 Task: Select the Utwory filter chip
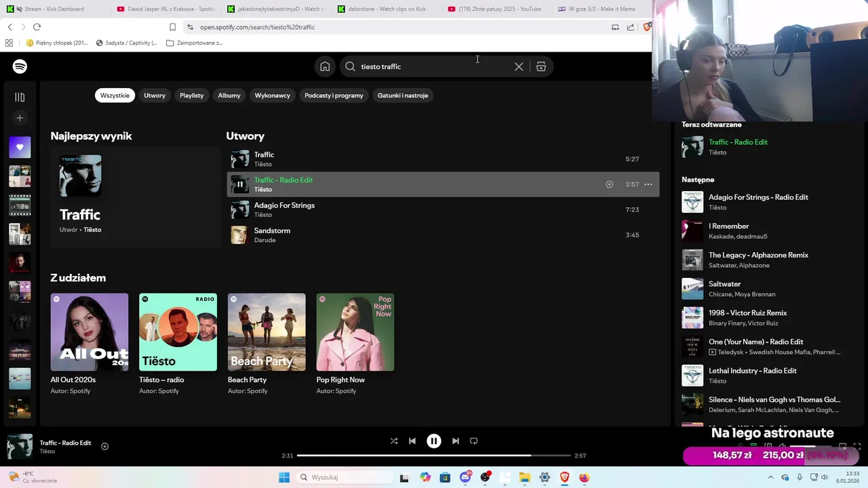pos(155,96)
